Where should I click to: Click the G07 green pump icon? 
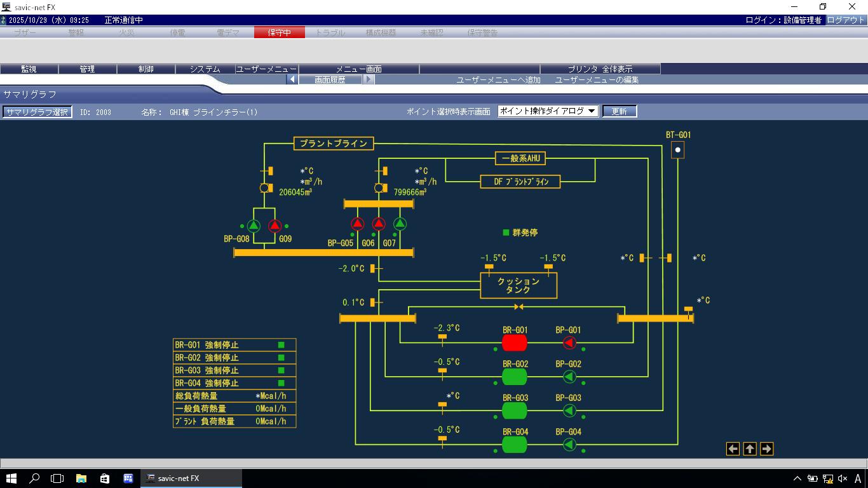pos(400,224)
